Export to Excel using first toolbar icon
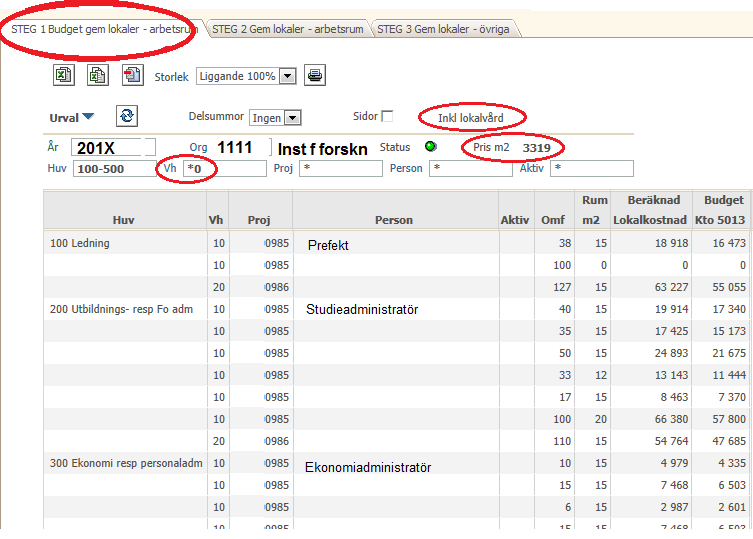753x539 pixels. point(63,75)
